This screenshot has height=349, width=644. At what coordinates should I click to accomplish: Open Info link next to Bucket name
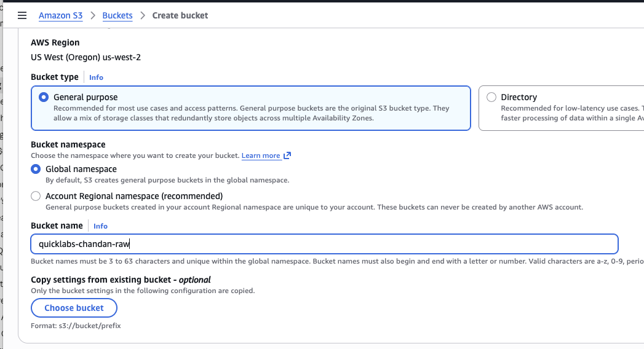coord(100,226)
